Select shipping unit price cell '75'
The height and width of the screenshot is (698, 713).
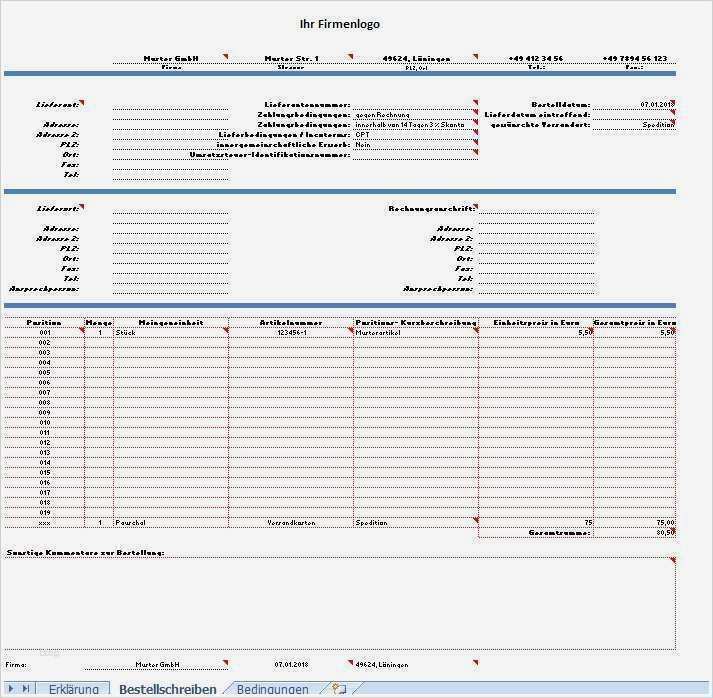[536, 522]
